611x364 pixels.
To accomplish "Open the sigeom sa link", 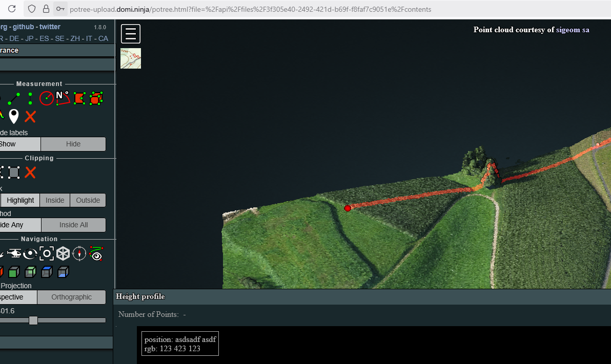I will click(573, 30).
